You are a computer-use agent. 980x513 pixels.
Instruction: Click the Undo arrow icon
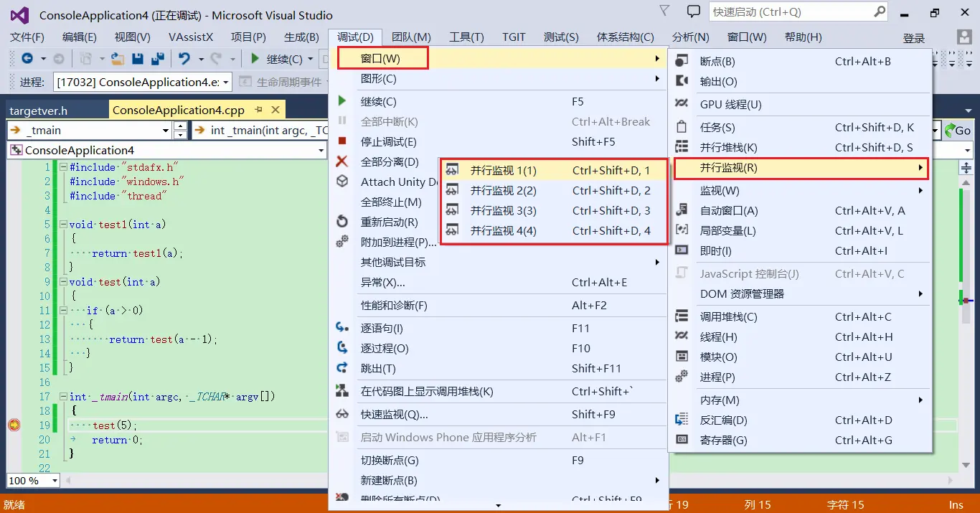[x=184, y=59]
